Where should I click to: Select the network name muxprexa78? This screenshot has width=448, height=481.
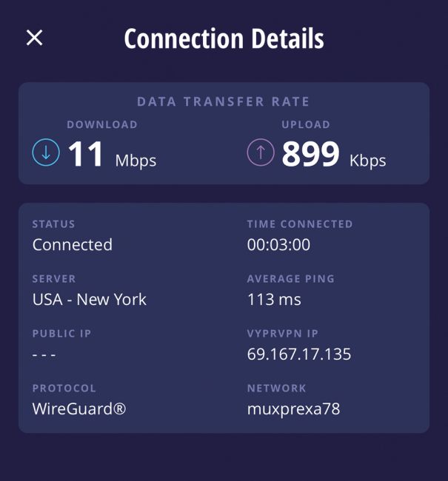click(293, 409)
